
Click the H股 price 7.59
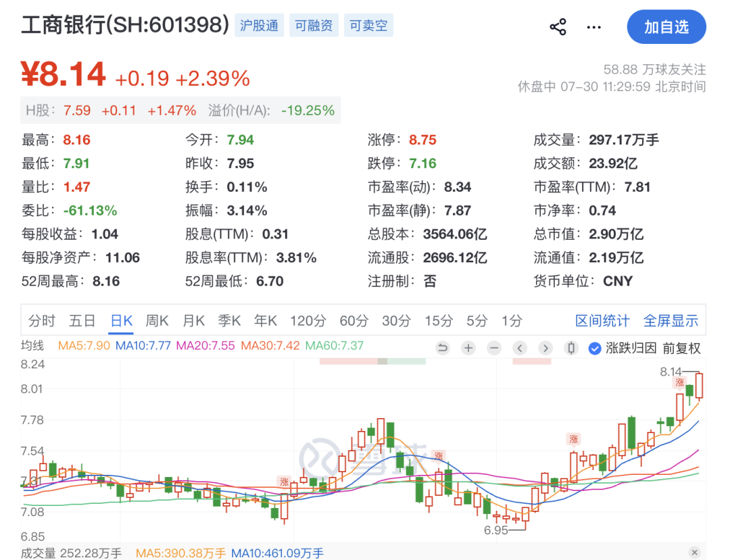click(77, 110)
